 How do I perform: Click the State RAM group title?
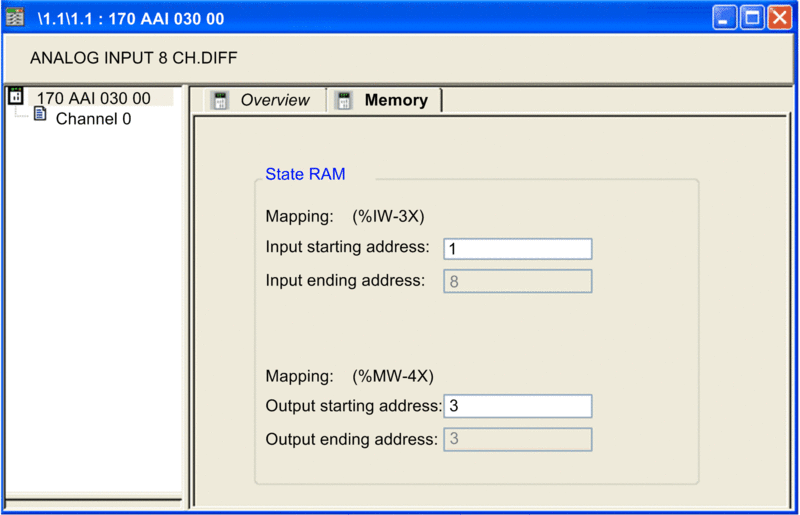click(305, 174)
